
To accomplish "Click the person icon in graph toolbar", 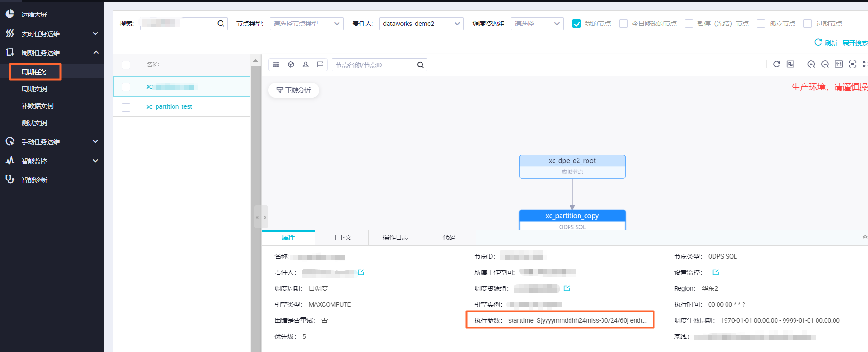I will [306, 65].
